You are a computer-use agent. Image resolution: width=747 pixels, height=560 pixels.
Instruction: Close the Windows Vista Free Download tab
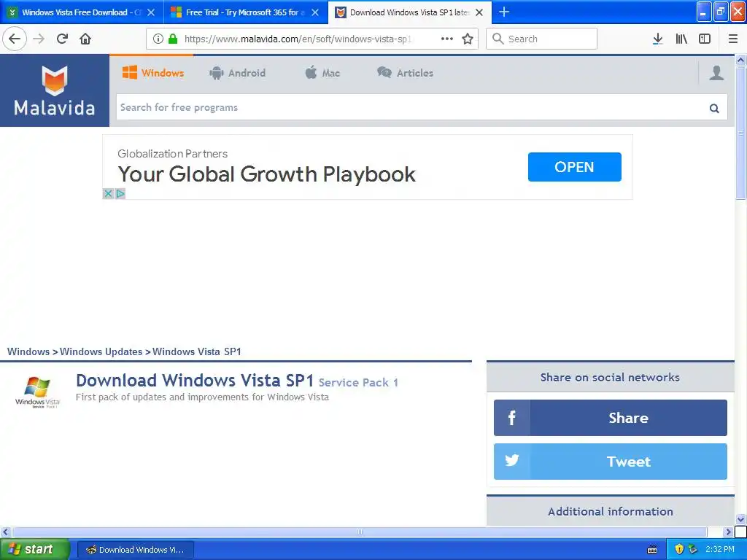click(151, 12)
